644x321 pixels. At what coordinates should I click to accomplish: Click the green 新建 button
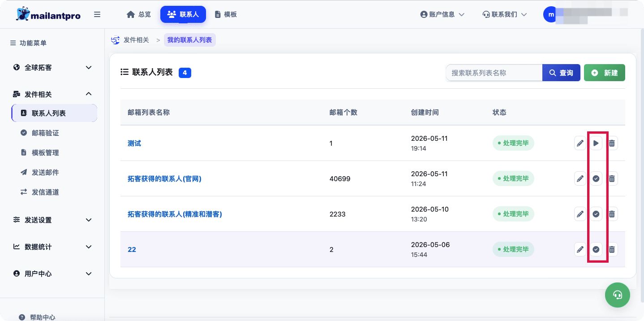click(x=605, y=73)
